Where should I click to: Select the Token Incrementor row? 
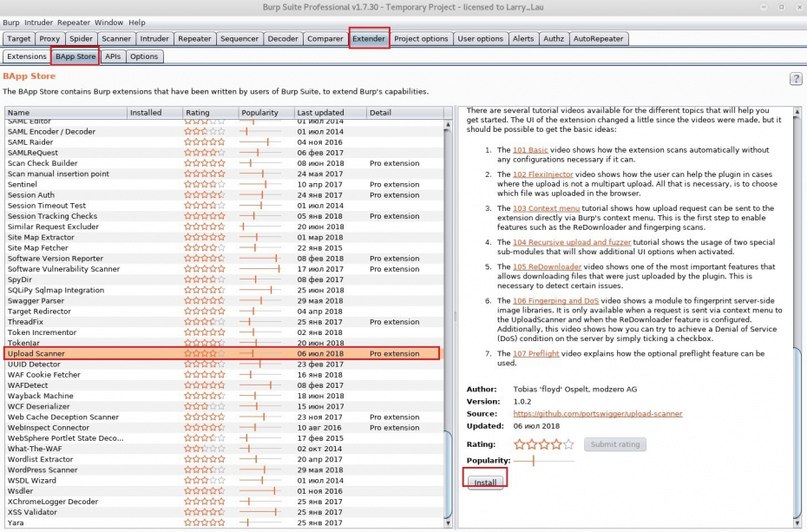tap(223, 332)
